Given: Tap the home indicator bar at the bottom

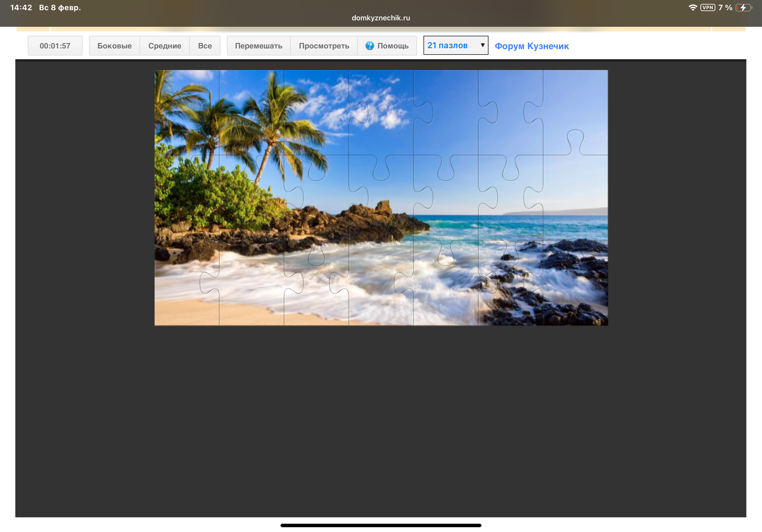Looking at the screenshot, I should pos(381,525).
